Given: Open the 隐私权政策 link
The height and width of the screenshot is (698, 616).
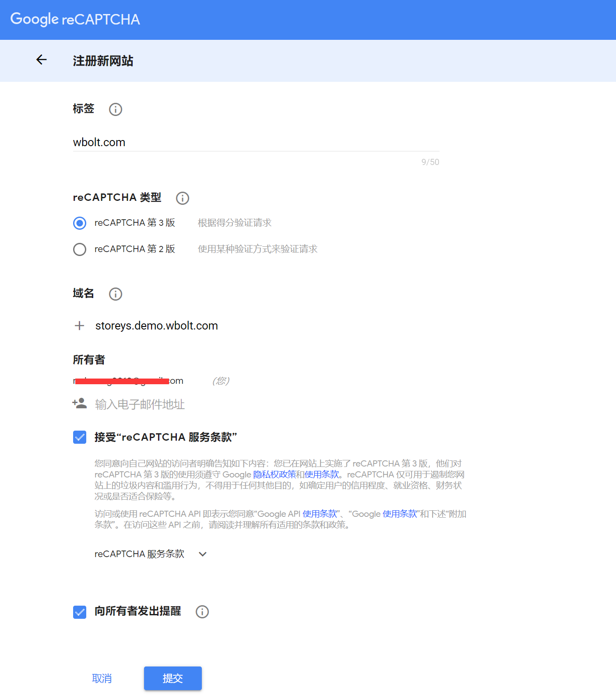Looking at the screenshot, I should 274,474.
